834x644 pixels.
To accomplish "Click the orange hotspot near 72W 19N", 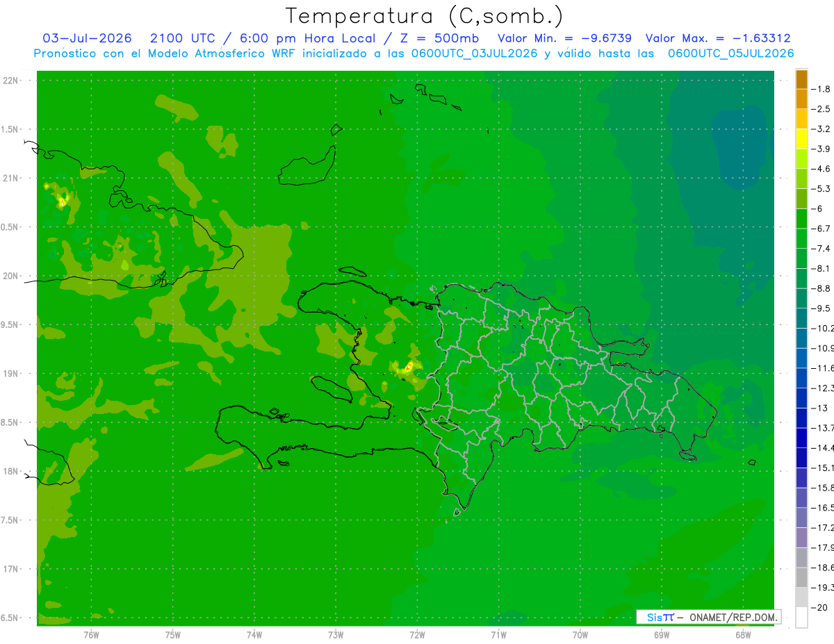I will pos(409,366).
